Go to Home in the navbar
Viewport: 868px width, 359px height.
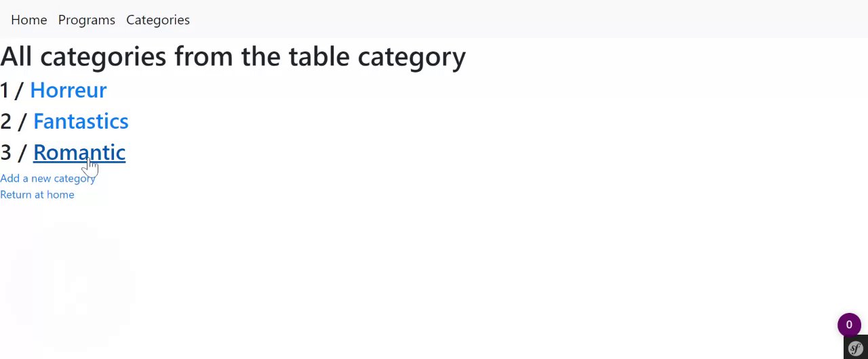tap(29, 20)
